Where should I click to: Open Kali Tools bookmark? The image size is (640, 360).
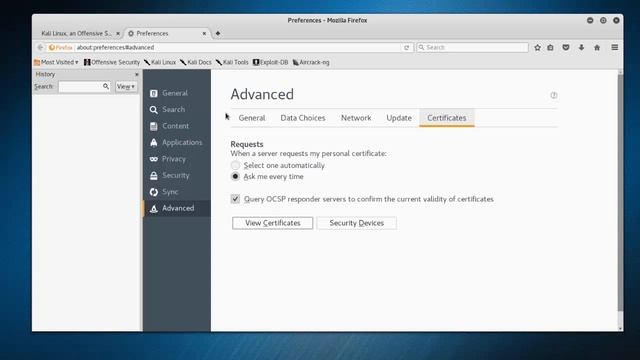[x=232, y=62]
